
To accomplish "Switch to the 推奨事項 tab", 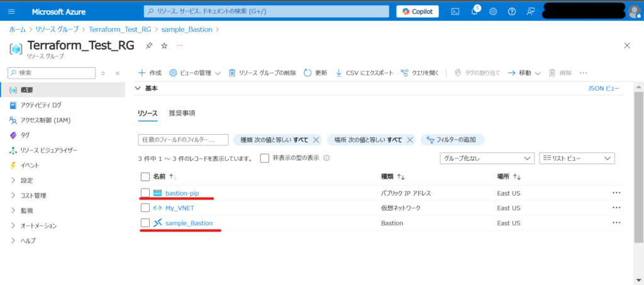I will (182, 113).
